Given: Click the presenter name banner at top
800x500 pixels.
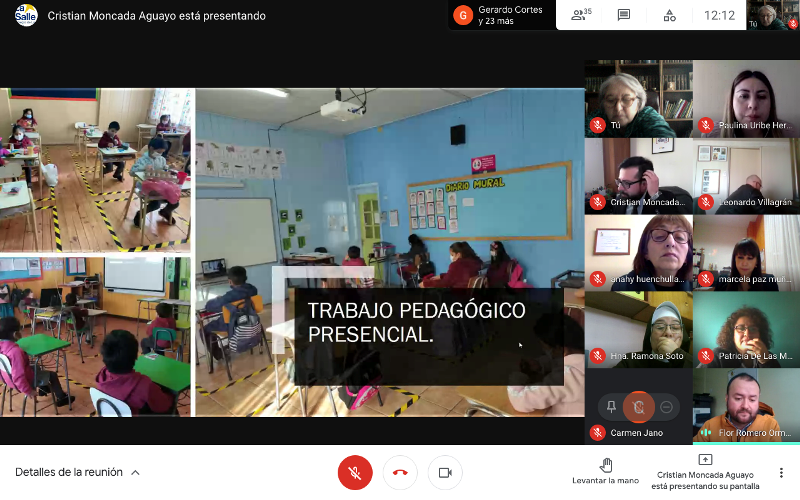Looking at the screenshot, I should 157,16.
